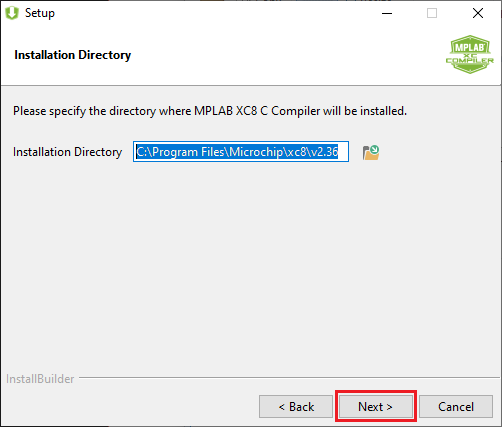The image size is (502, 427).
Task: Proceed with the Next > button
Action: pyautogui.click(x=375, y=406)
